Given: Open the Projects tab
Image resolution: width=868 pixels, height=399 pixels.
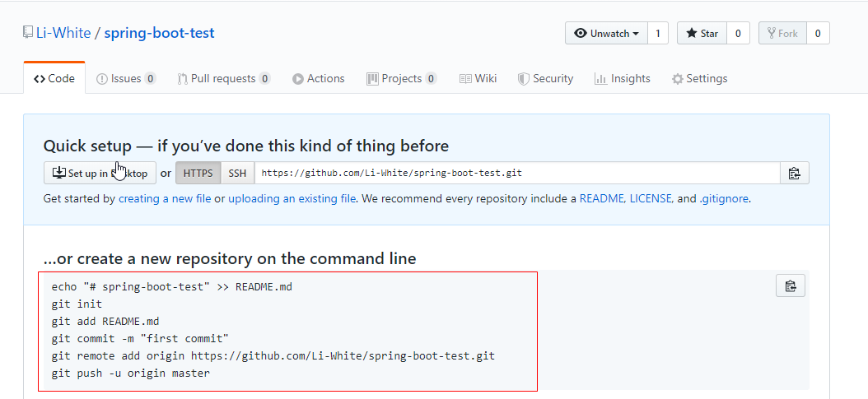Looking at the screenshot, I should (x=401, y=79).
